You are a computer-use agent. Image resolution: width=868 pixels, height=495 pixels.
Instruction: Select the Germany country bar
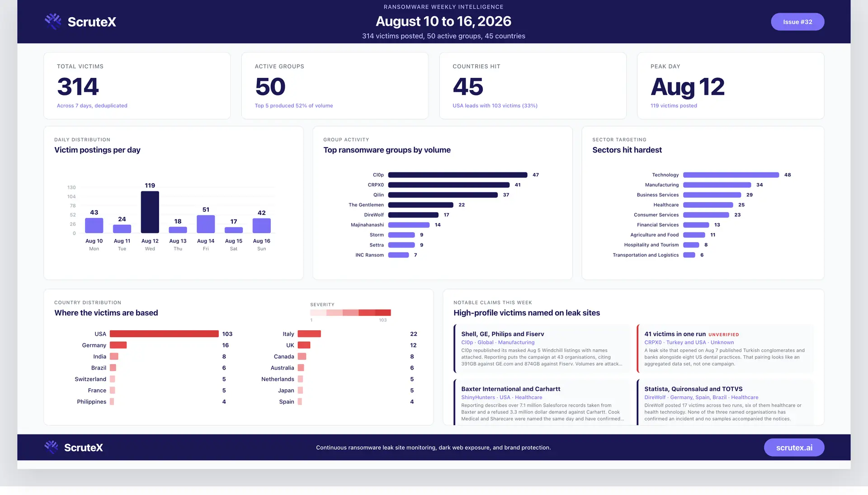click(x=118, y=345)
